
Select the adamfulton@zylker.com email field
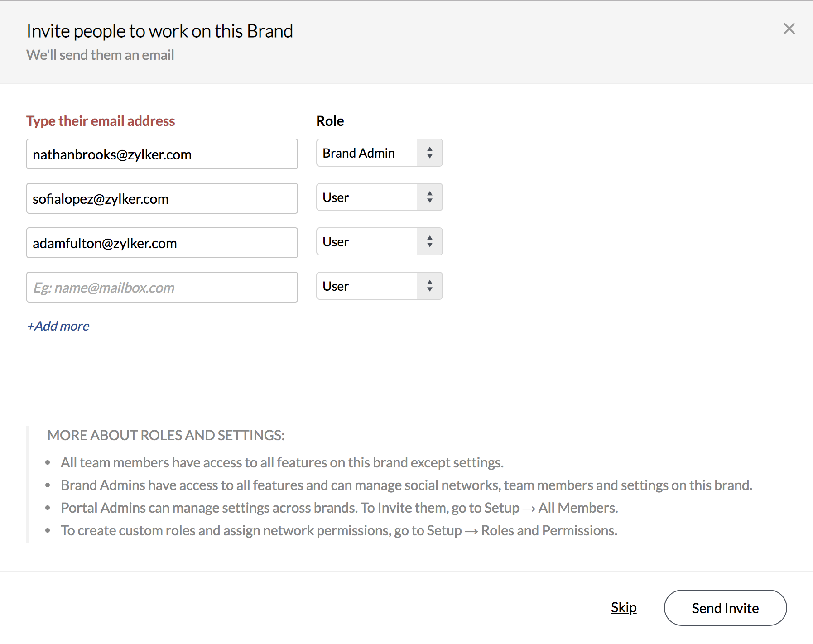162,243
